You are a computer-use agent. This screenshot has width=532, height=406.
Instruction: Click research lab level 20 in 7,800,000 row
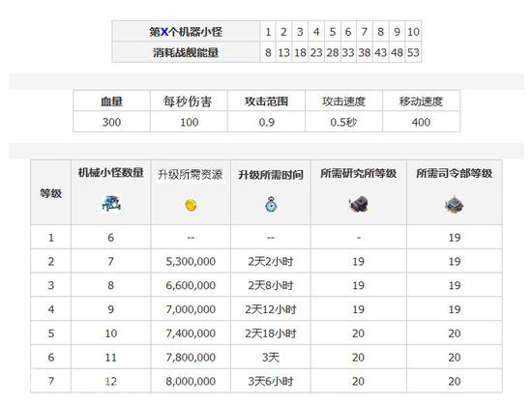(x=358, y=357)
